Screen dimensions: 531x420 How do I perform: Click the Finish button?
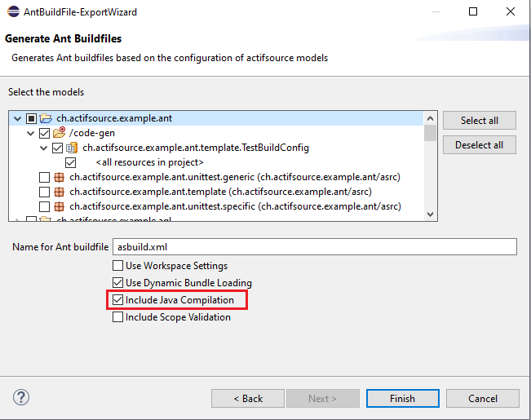click(x=402, y=398)
